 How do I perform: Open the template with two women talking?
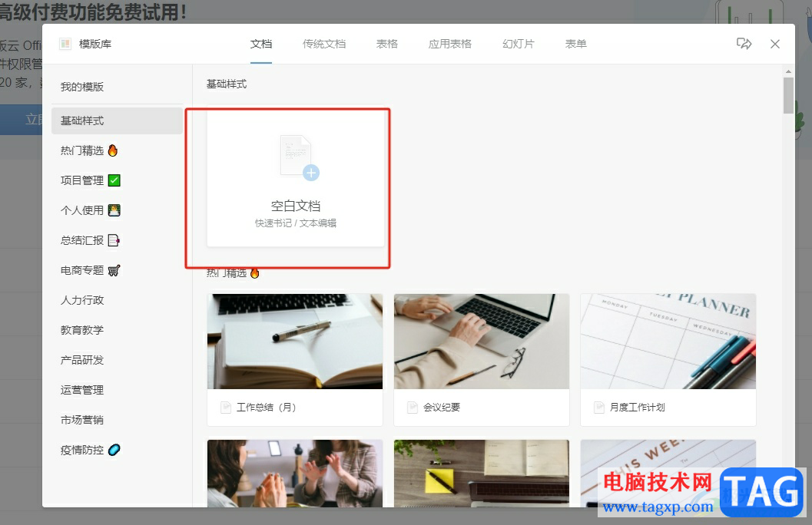295,474
